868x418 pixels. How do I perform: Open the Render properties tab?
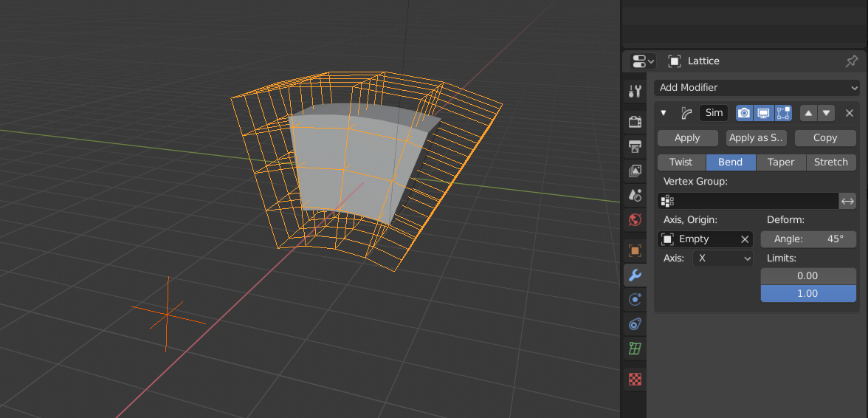click(635, 121)
